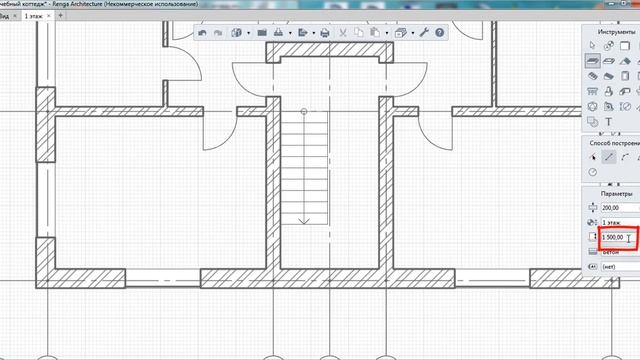Select the first tool in the third Инструменты row

(x=593, y=76)
